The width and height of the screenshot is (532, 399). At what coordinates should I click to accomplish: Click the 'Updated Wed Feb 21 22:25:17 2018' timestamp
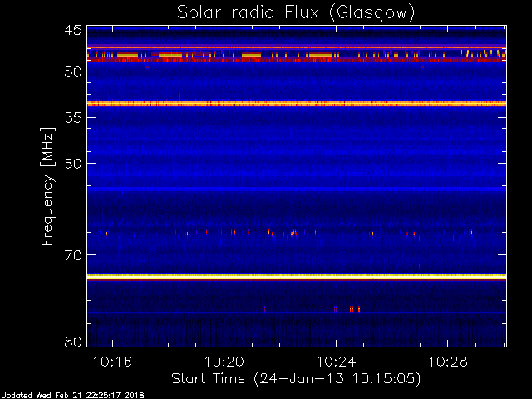tap(72, 396)
